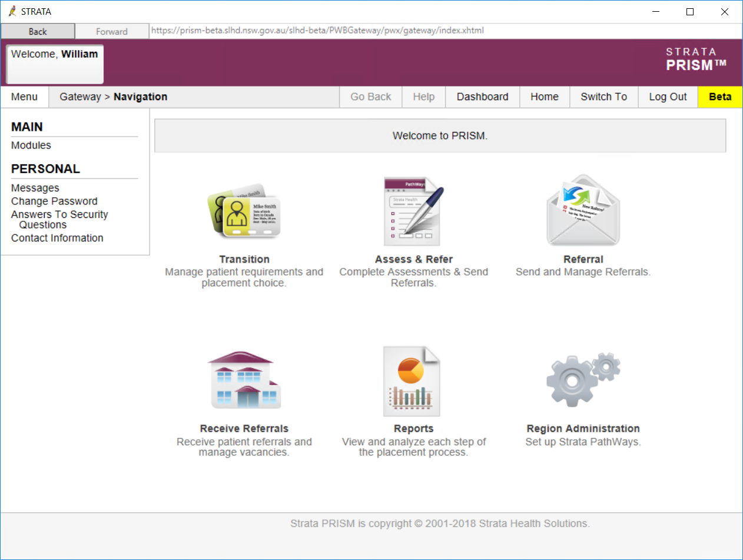Click Log Out
The width and height of the screenshot is (743, 560).
coord(668,97)
